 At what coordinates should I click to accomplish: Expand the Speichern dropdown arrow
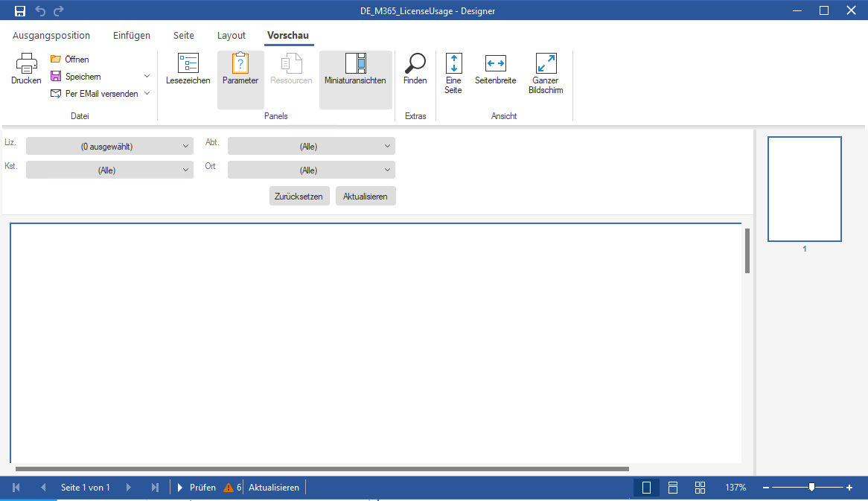pyautogui.click(x=147, y=77)
